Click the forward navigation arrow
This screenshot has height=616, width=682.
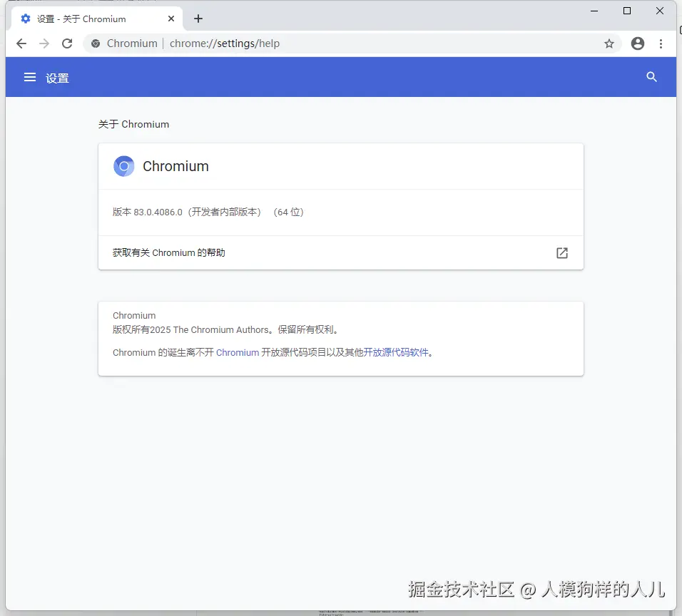(44, 43)
